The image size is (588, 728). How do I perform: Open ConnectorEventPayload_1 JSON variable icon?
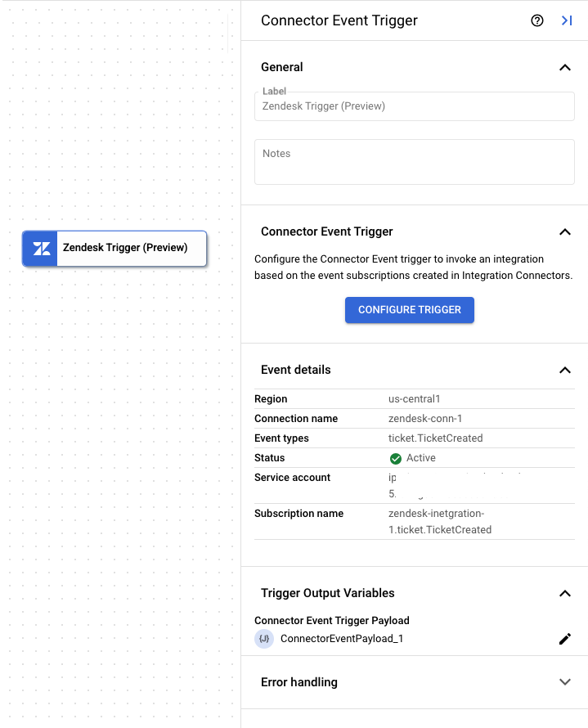263,639
